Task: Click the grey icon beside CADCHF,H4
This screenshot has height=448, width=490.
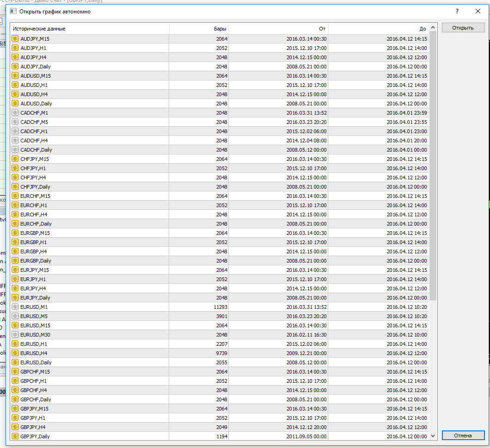Action: coord(15,141)
